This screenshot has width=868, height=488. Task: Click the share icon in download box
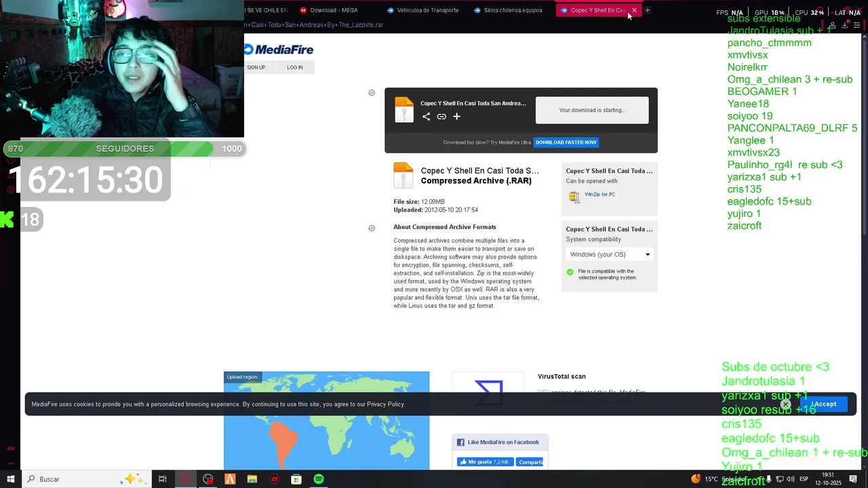tap(426, 117)
